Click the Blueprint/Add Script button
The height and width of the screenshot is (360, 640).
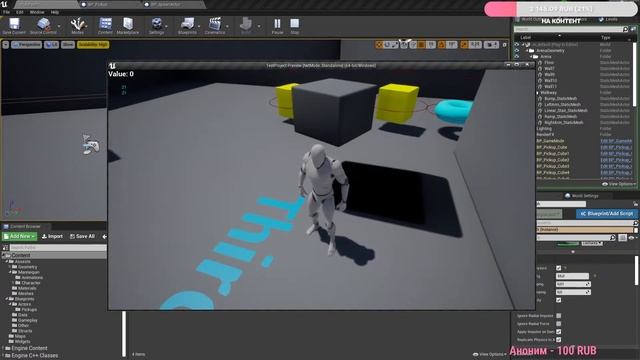[607, 213]
